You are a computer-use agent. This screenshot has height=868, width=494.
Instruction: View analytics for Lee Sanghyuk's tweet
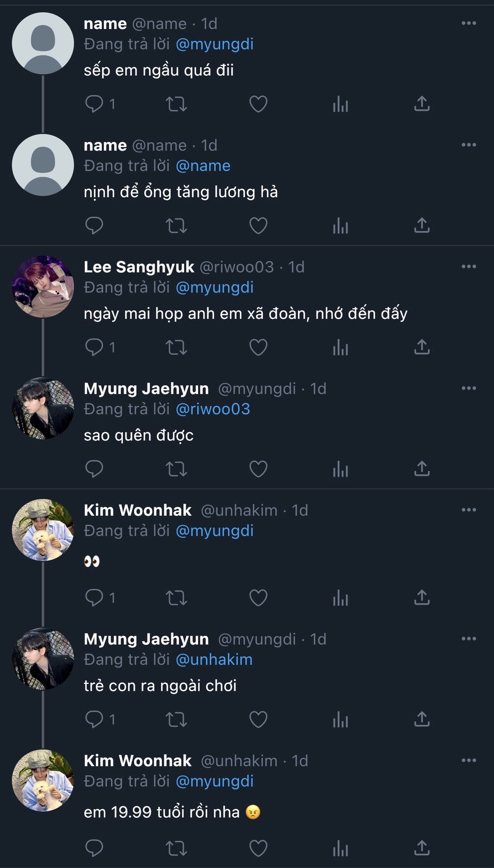(340, 347)
